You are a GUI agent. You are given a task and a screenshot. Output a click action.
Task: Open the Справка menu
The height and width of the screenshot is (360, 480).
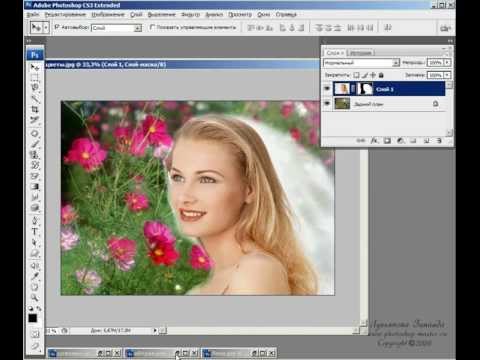click(x=286, y=15)
